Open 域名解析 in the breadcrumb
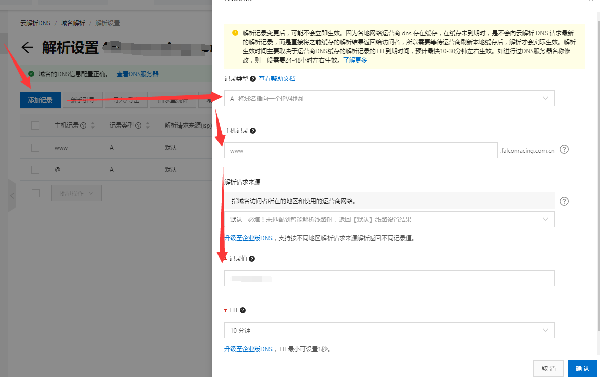The height and width of the screenshot is (377, 600). [x=73, y=23]
